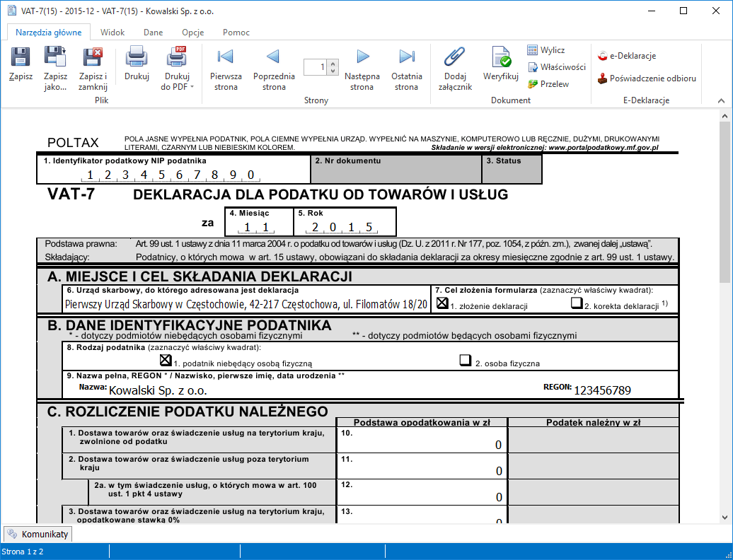Verify form using Weryfikuj icon
The width and height of the screenshot is (733, 560).
pos(501,57)
